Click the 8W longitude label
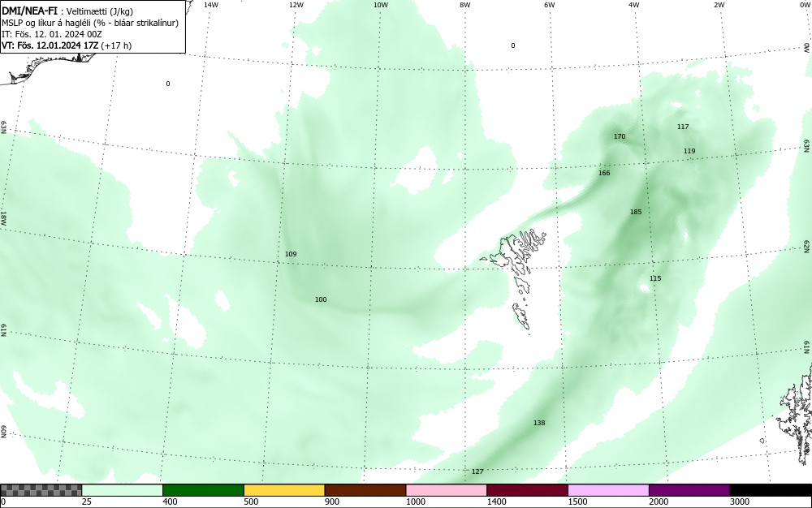 pos(464,5)
